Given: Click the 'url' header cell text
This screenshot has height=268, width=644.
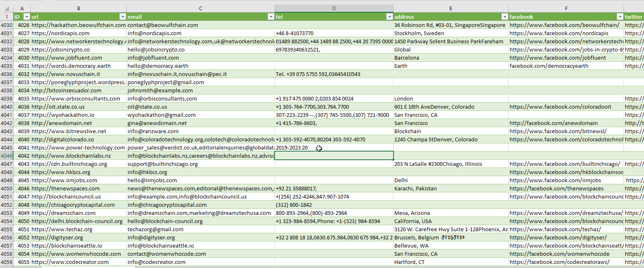Looking at the screenshot, I should 35,17.
